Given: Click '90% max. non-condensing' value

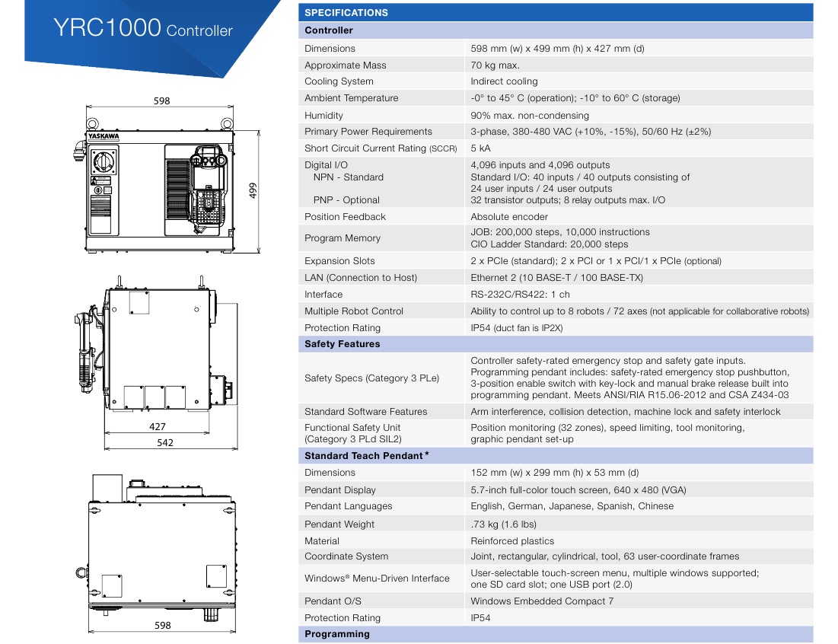Looking at the screenshot, I should point(530,116).
